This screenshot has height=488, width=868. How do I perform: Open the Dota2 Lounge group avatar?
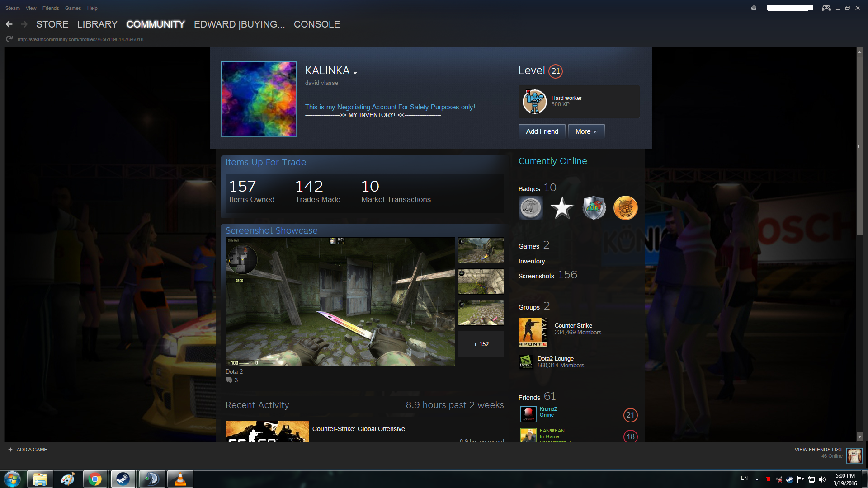tap(526, 362)
